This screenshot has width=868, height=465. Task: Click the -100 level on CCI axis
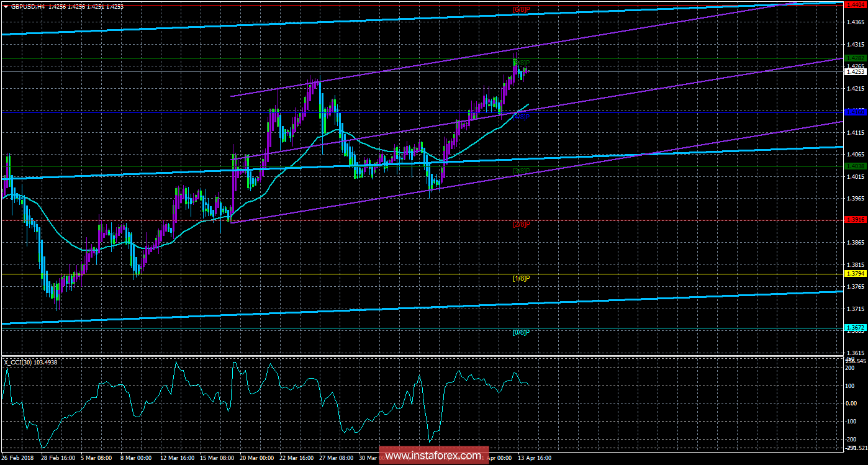[x=852, y=421]
